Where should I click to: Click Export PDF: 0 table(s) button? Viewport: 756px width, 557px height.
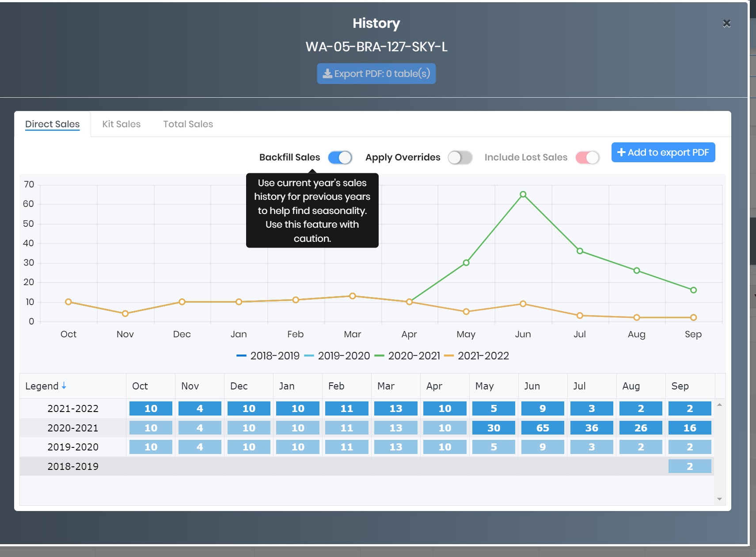pos(376,73)
